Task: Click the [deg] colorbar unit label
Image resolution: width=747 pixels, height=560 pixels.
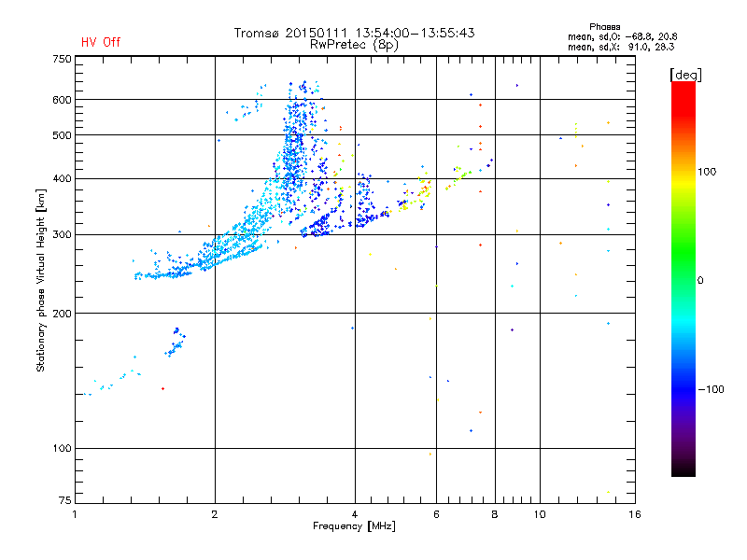Action: coord(685,76)
